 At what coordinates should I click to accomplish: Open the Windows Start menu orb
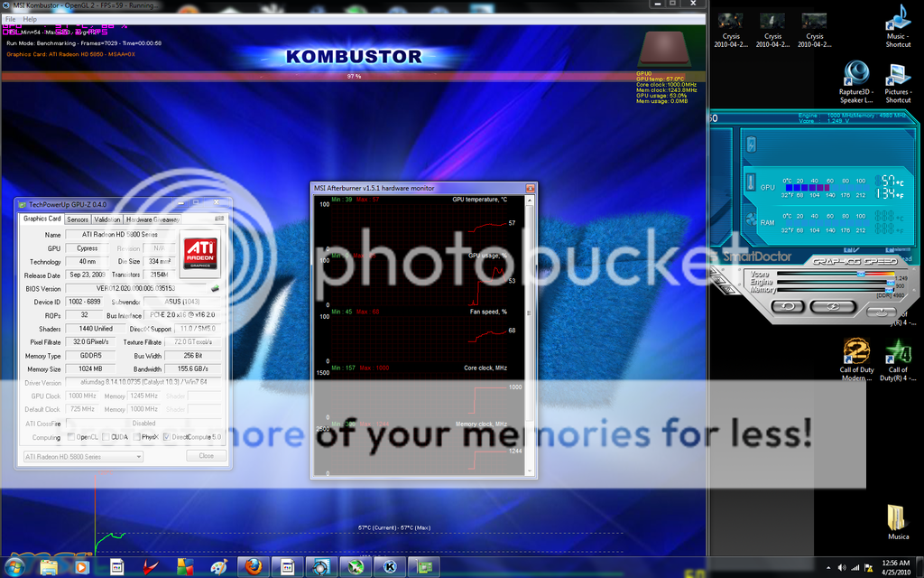(x=13, y=567)
